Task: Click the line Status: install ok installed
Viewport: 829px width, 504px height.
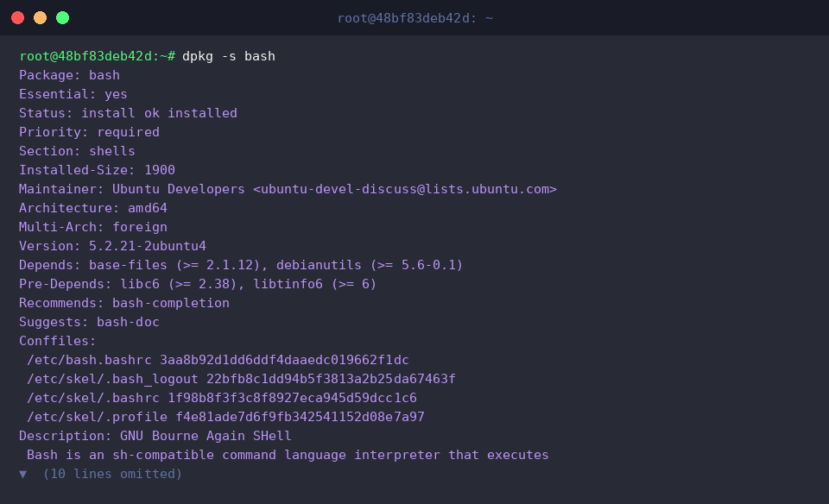Action: [128, 113]
